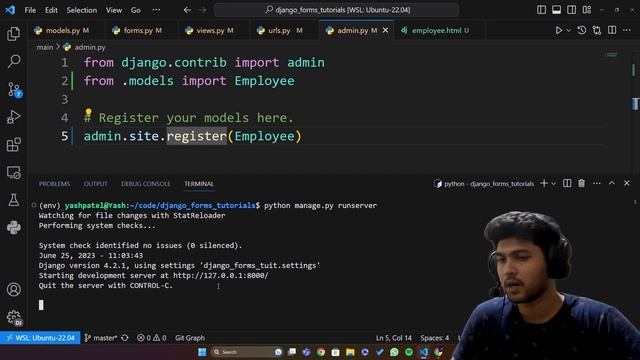Click the master branch in status bar
This screenshot has height=360, width=640.
click(x=100, y=338)
